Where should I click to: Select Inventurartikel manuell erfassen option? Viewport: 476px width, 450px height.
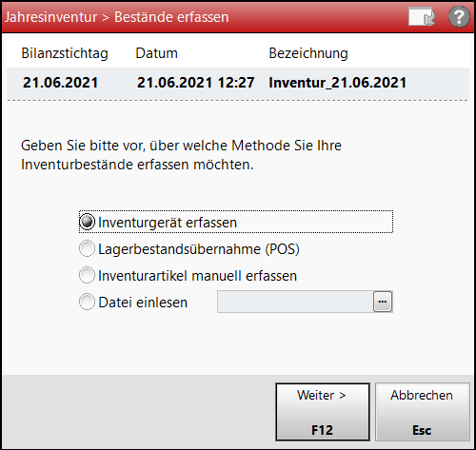point(87,275)
